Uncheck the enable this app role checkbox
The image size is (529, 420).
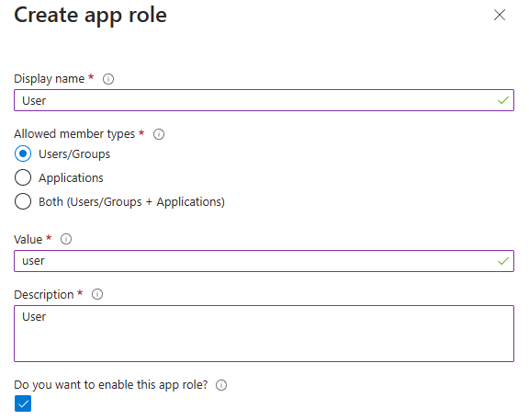coord(23,403)
